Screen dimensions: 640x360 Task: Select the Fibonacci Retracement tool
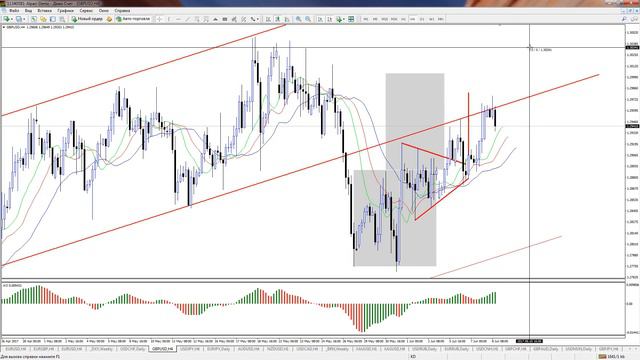(x=206, y=19)
